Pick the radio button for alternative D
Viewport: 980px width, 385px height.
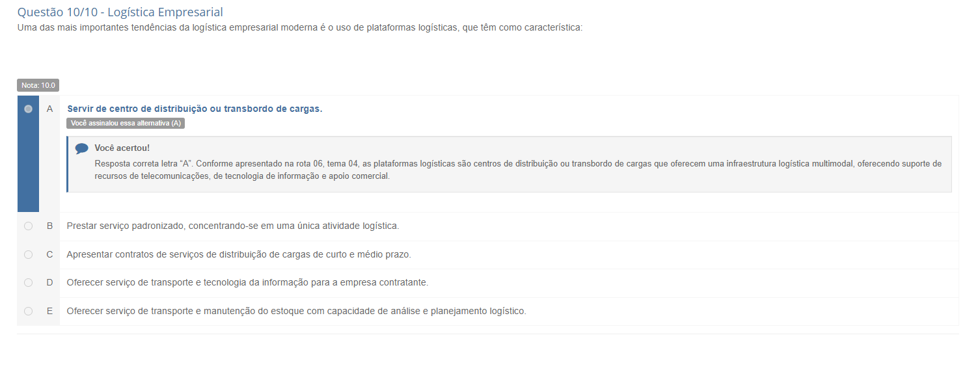click(28, 282)
